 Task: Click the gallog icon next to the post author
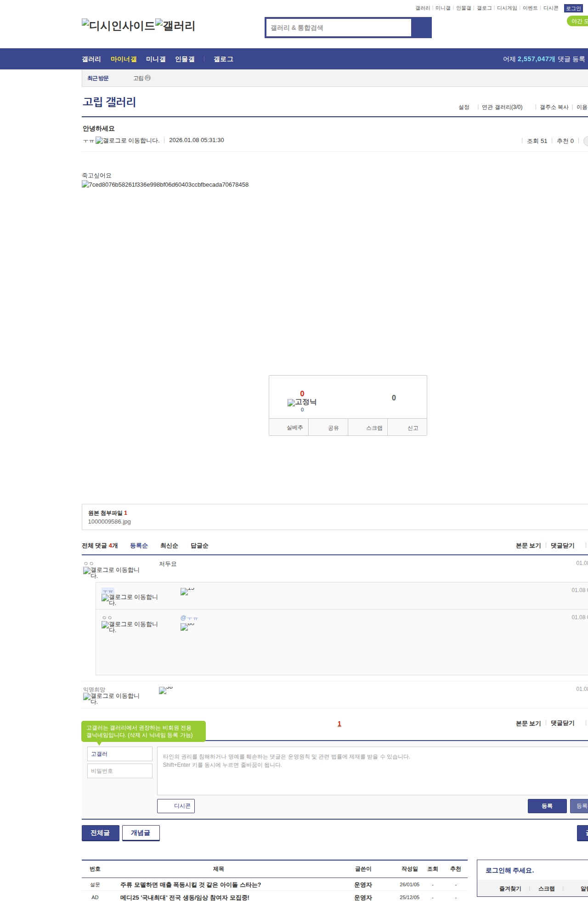[99, 141]
